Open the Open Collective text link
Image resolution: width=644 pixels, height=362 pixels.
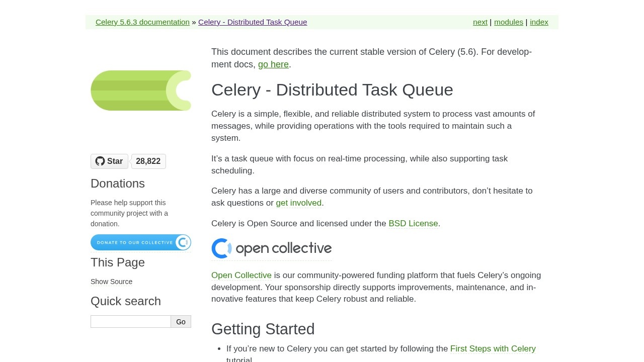pos(242,276)
